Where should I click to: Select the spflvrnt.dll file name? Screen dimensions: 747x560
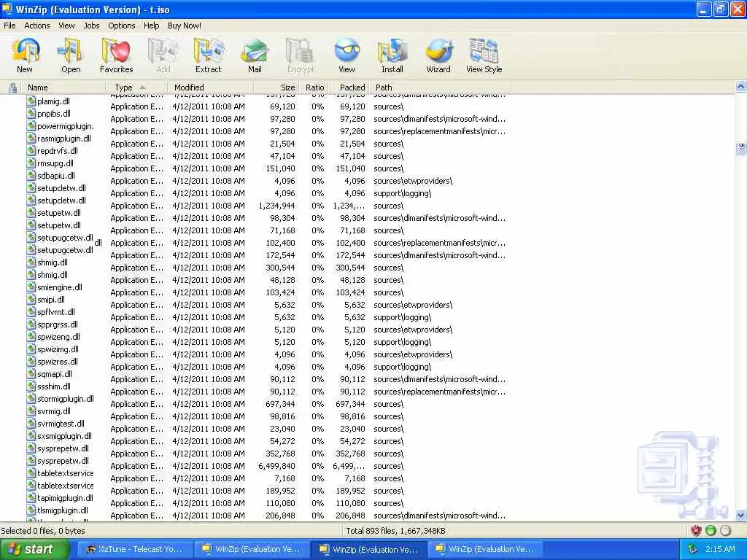[x=55, y=312]
